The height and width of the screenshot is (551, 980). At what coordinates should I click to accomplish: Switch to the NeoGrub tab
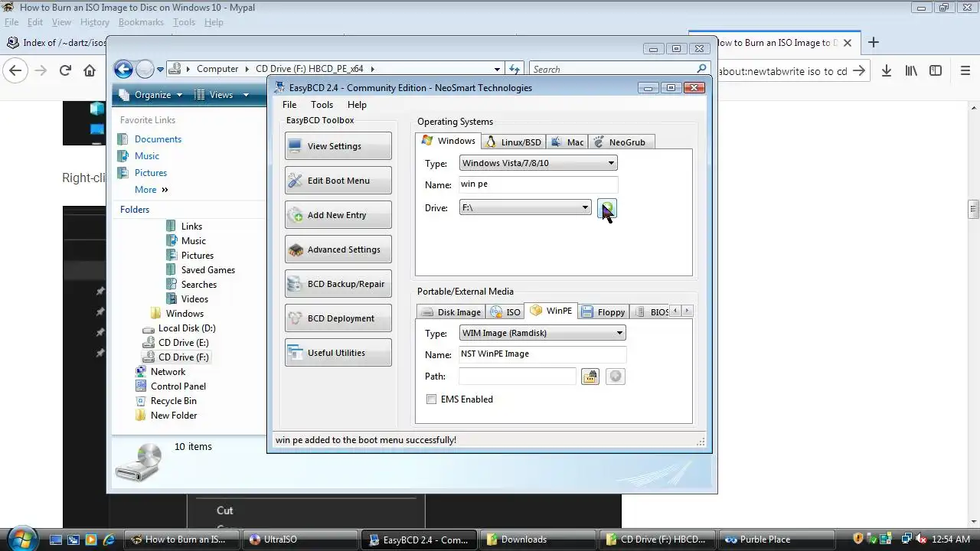621,142
